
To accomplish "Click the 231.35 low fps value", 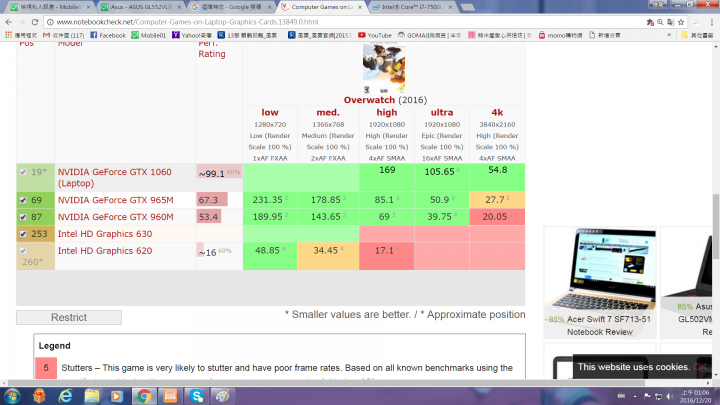I will pyautogui.click(x=270, y=200).
